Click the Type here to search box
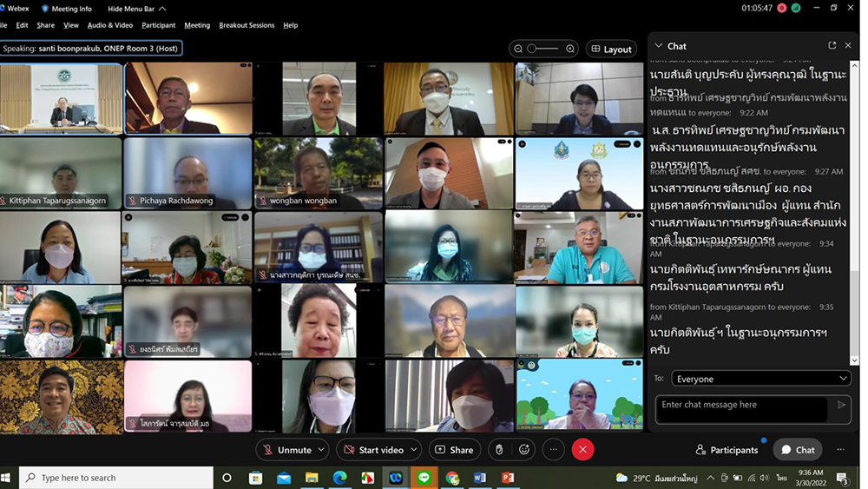 pos(116,478)
